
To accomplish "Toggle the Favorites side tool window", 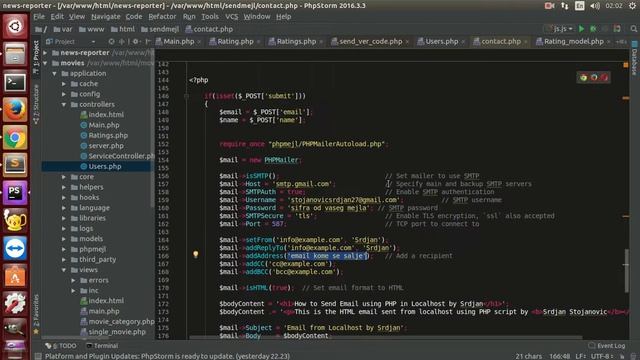I will (x=36, y=314).
